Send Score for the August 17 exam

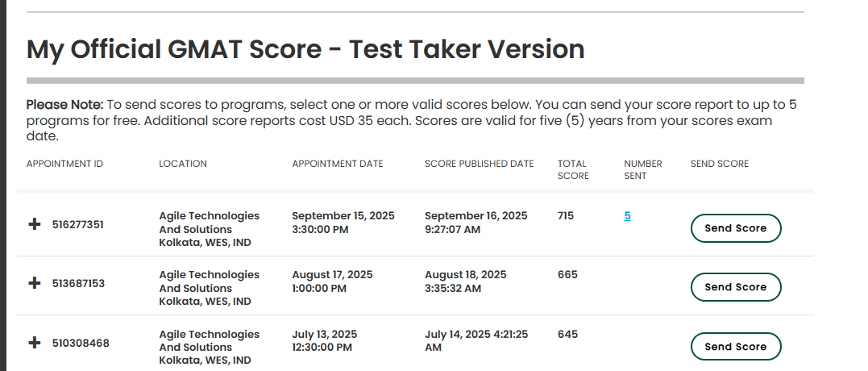(735, 287)
